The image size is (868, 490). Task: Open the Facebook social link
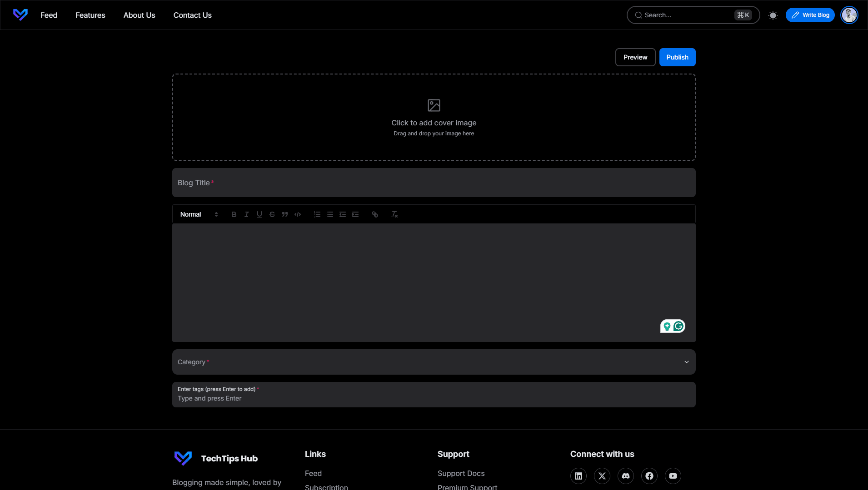point(649,476)
